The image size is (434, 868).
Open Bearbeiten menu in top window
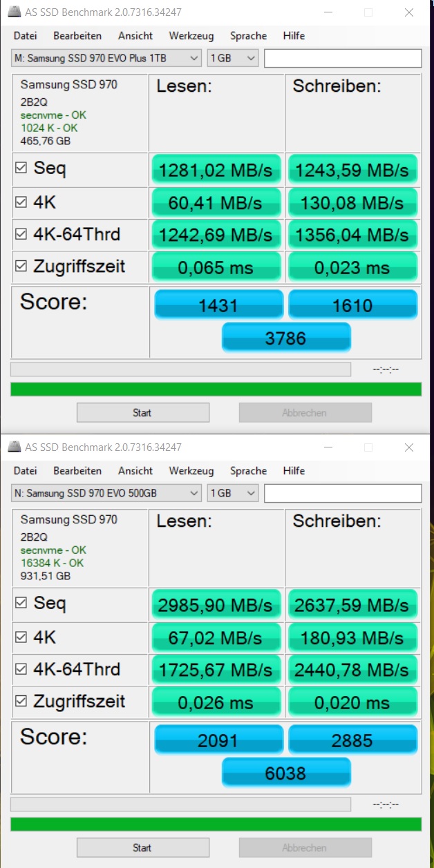[77, 36]
